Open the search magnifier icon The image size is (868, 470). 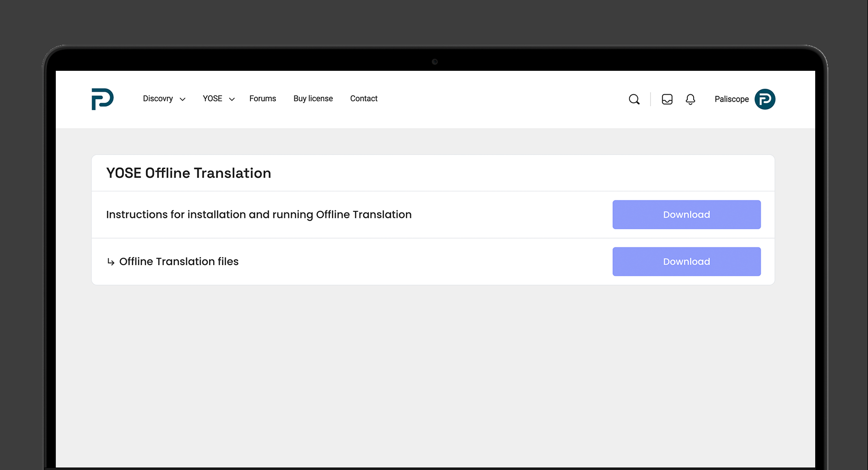[634, 99]
